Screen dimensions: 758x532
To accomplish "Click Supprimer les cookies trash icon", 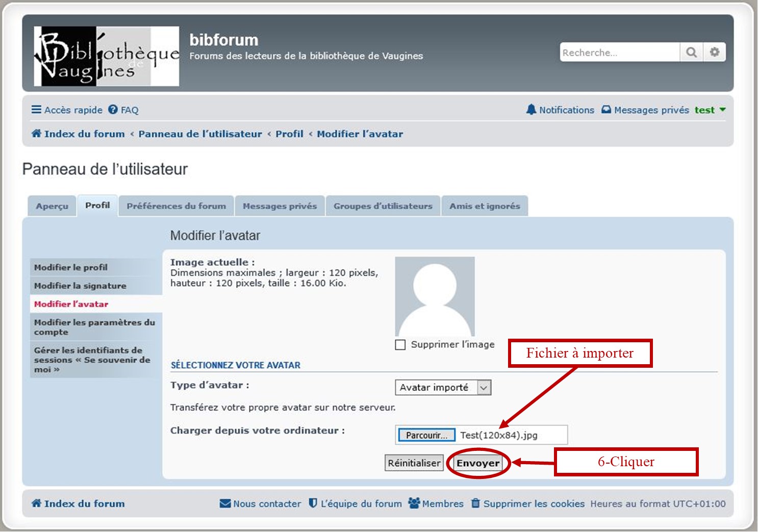I will tap(475, 503).
